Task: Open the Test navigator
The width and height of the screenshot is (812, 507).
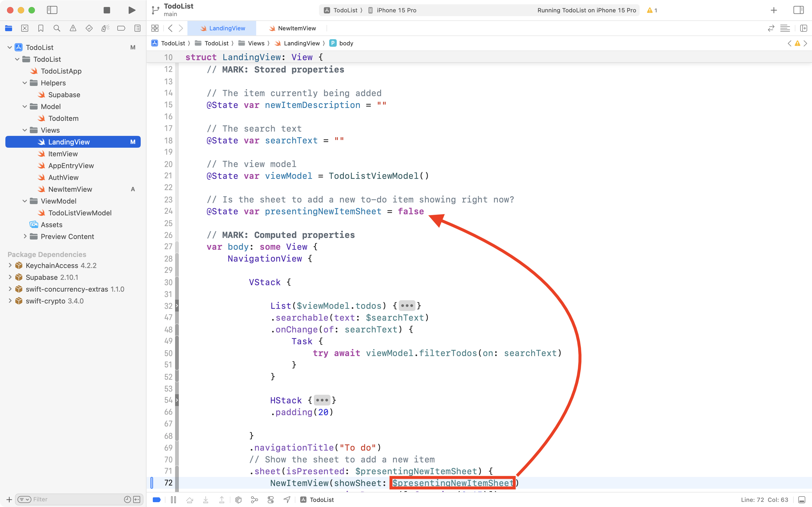Action: click(89, 28)
